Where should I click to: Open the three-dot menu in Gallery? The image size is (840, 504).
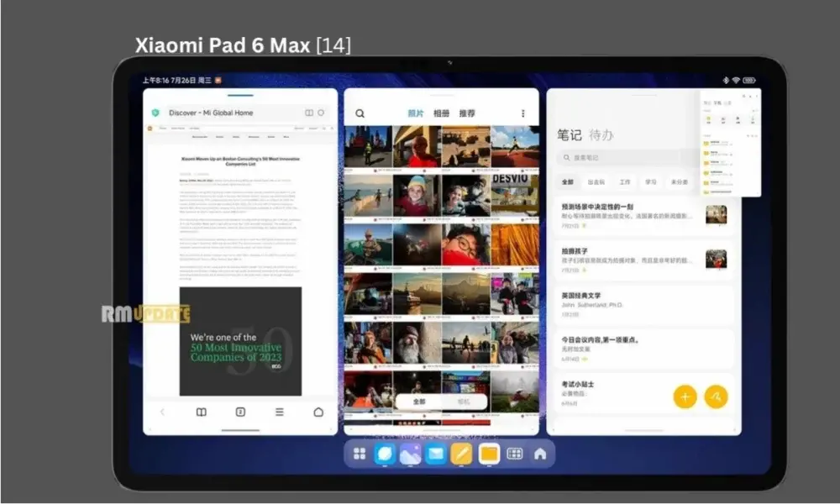coord(523,111)
